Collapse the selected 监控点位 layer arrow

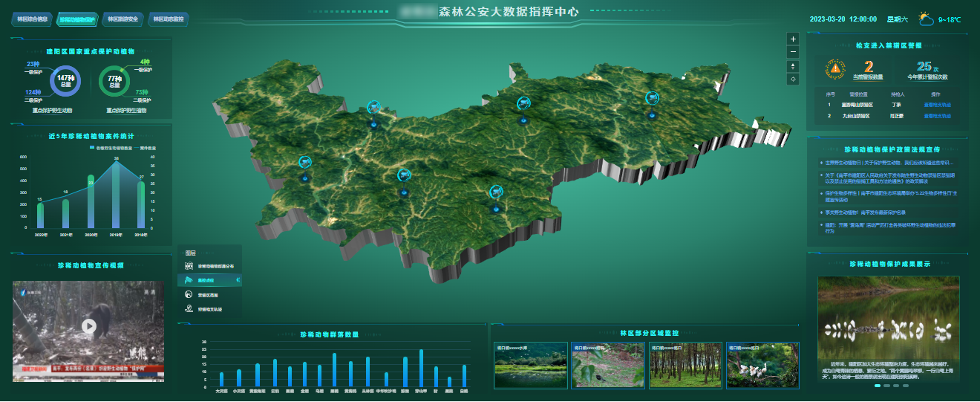(x=238, y=280)
